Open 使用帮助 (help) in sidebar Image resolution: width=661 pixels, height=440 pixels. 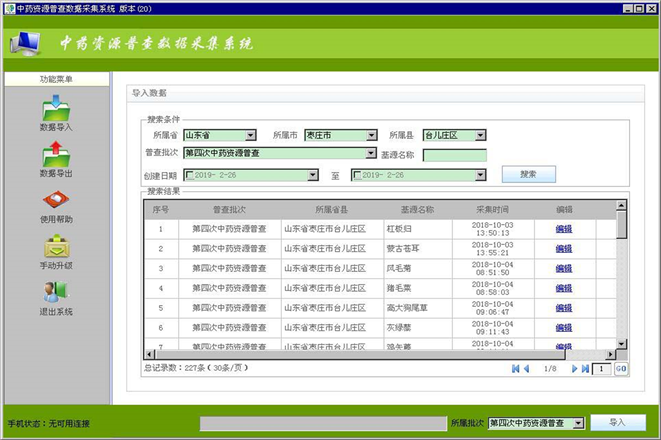pyautogui.click(x=56, y=205)
